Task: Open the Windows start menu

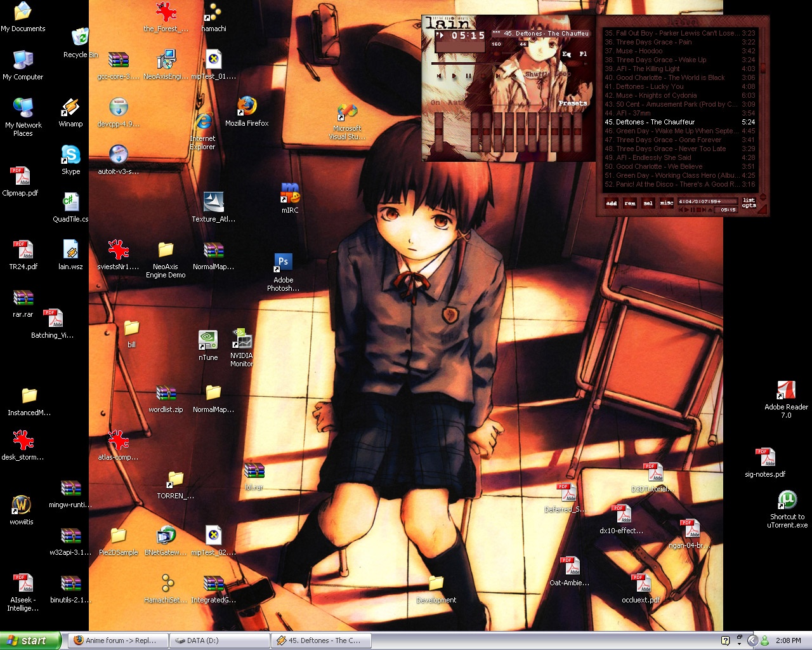Action: click(x=31, y=640)
